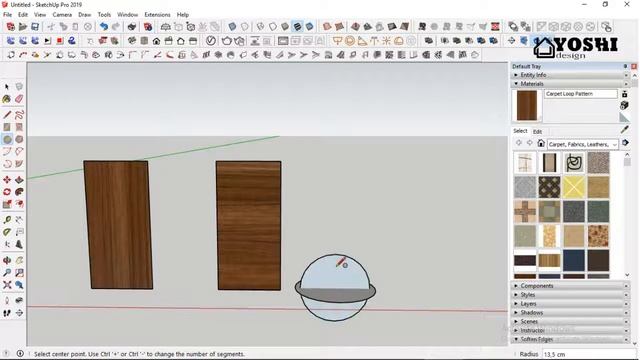This screenshot has height=360, width=640.
Task: Select the dark navy blue swatch
Action: [574, 260]
